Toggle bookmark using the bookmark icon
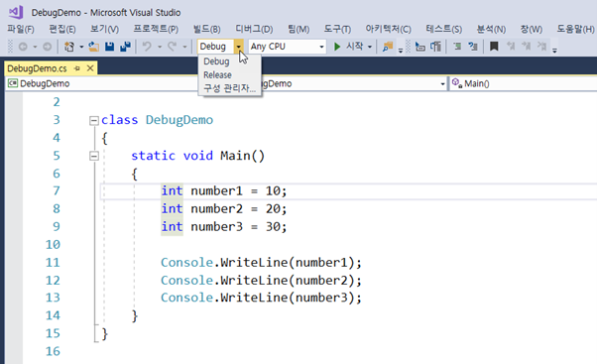The image size is (597, 364). tap(494, 47)
